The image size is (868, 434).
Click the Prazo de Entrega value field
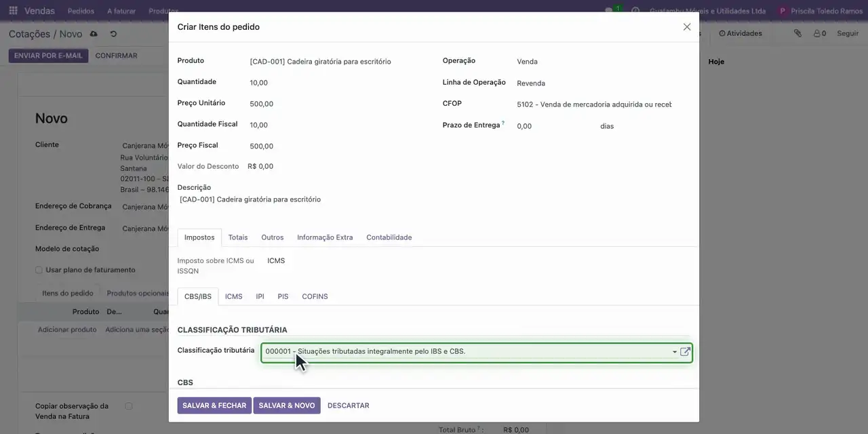point(555,126)
